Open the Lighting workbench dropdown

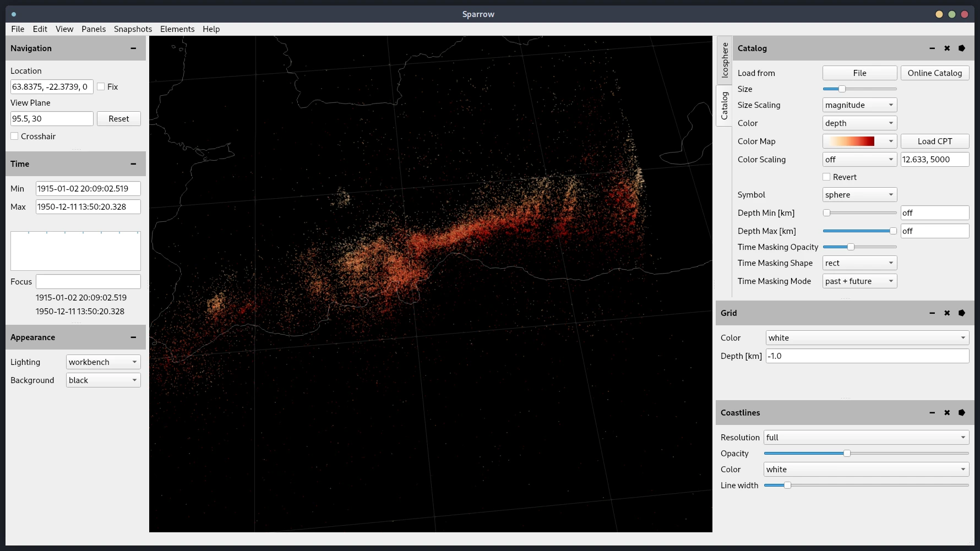point(103,362)
